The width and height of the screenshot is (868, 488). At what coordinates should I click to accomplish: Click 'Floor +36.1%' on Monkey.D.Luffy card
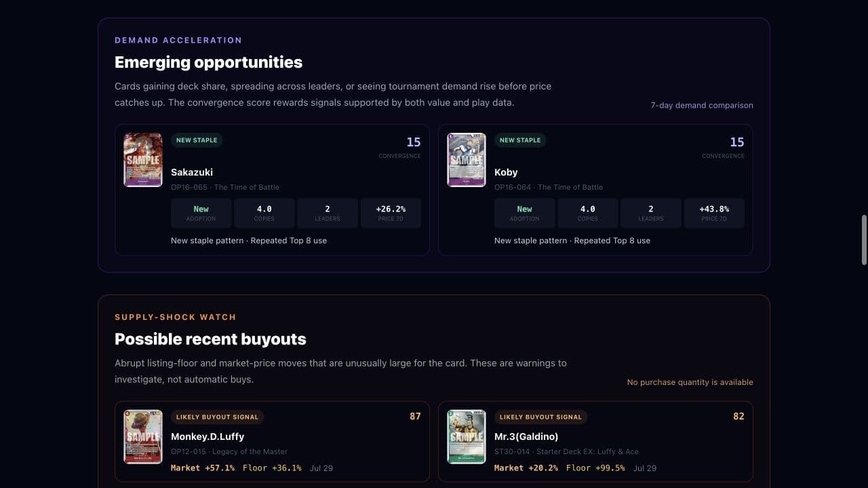(x=272, y=468)
